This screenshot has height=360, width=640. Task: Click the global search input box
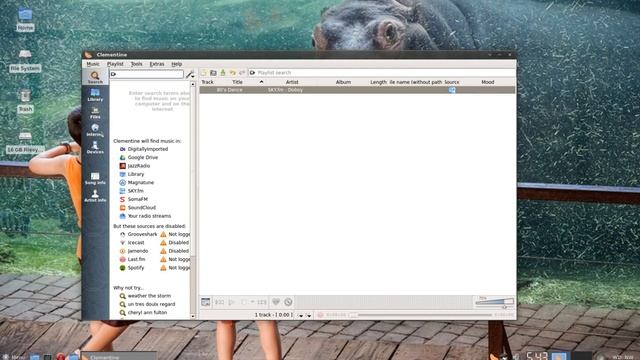point(147,74)
